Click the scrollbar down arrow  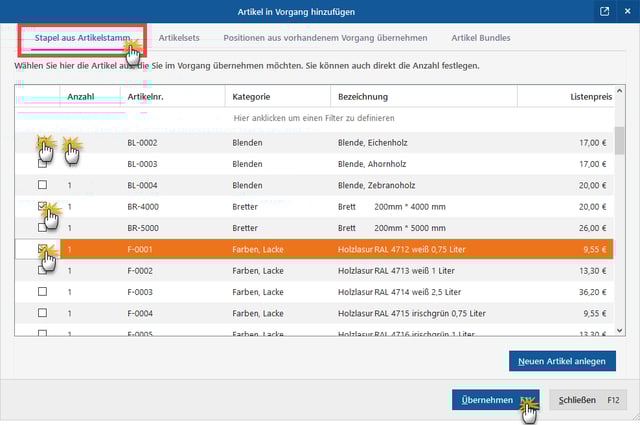(620, 328)
